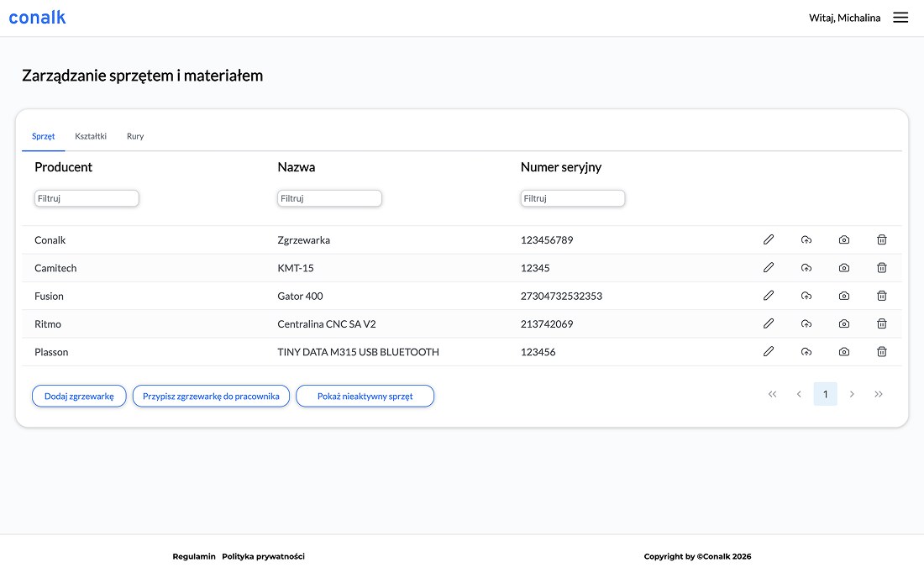Switch to the Sprzęt tab

[43, 136]
